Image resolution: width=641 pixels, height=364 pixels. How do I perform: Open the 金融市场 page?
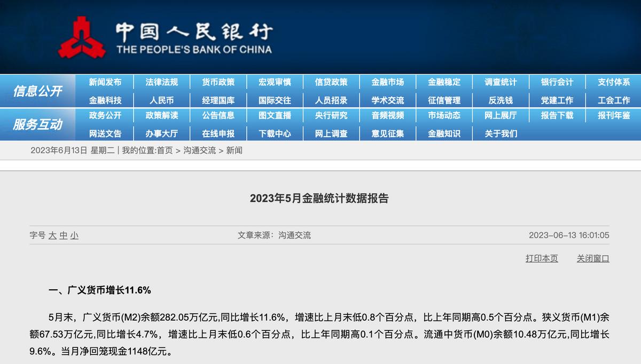(388, 82)
